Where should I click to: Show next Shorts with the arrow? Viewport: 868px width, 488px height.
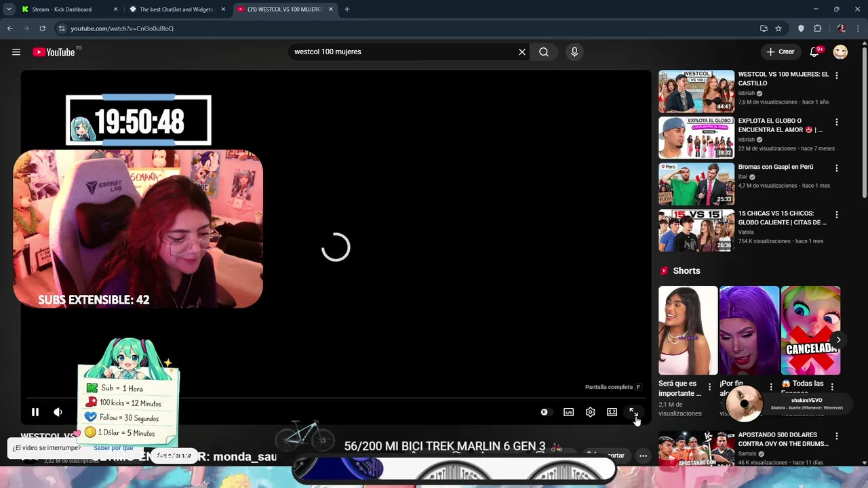click(x=838, y=340)
